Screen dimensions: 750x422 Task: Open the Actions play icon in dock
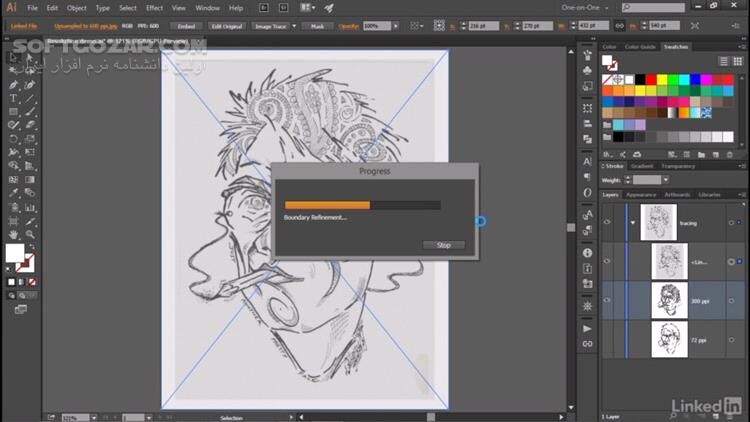(587, 329)
